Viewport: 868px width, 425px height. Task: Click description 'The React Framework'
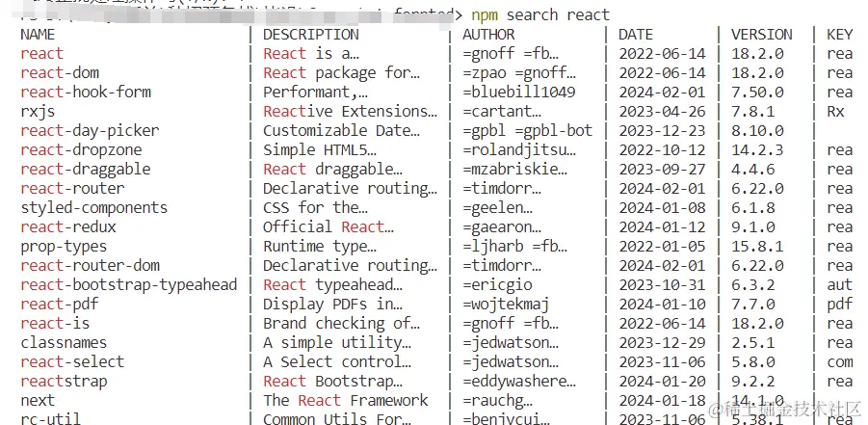tap(346, 400)
